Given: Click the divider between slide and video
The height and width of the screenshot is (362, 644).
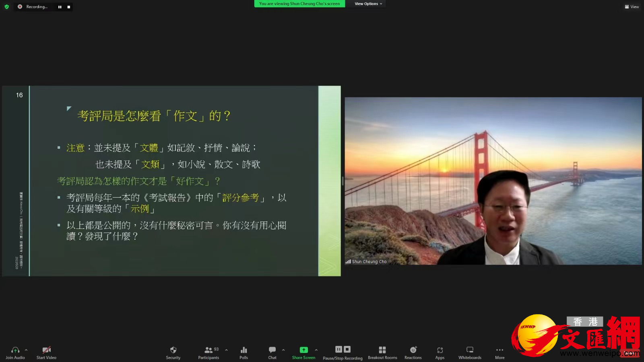Looking at the screenshot, I should (343, 181).
